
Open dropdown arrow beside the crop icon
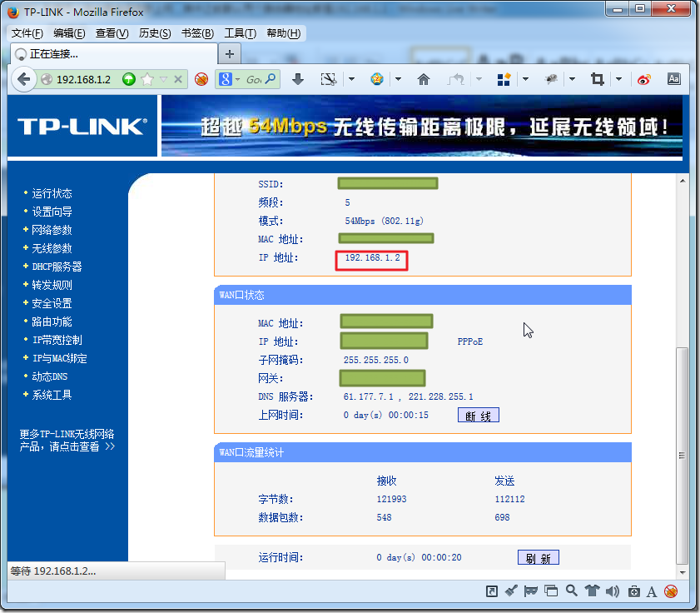618,79
